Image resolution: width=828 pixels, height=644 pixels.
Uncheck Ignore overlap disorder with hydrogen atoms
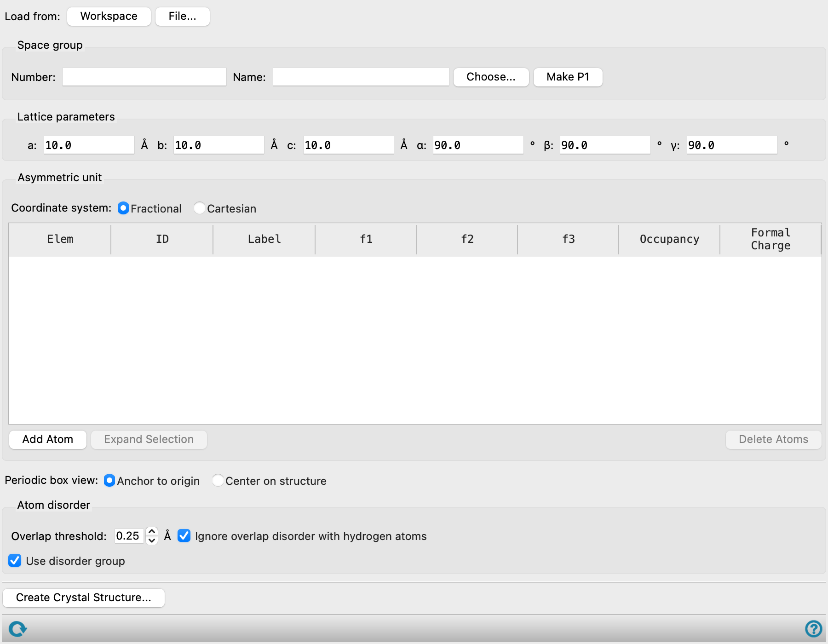(184, 536)
